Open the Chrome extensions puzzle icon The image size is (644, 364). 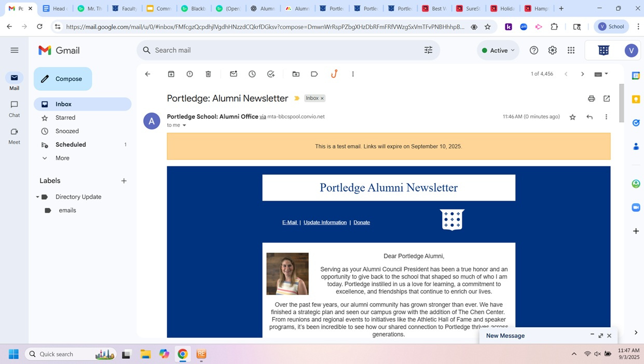(x=555, y=27)
